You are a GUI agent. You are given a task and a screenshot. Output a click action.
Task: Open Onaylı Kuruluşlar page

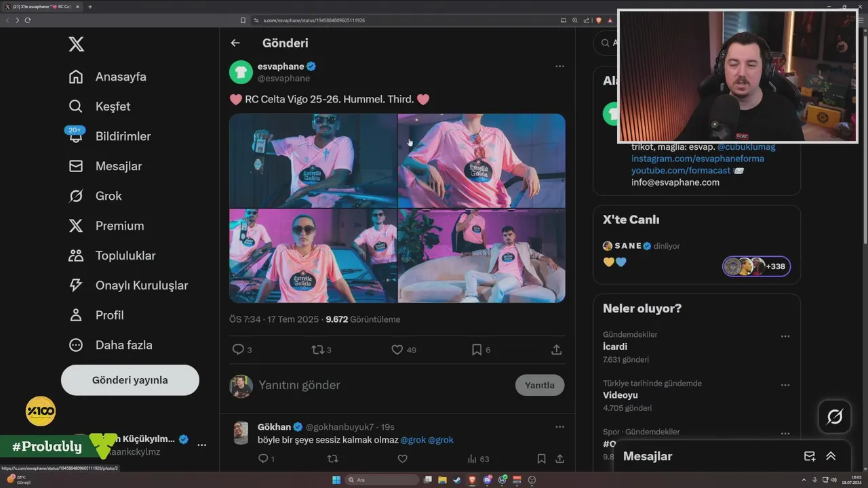(x=128, y=285)
